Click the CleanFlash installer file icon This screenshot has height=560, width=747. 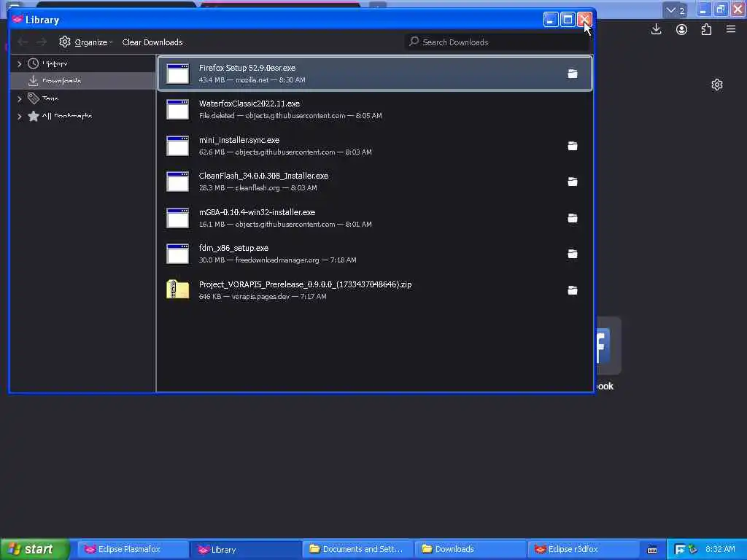click(178, 182)
